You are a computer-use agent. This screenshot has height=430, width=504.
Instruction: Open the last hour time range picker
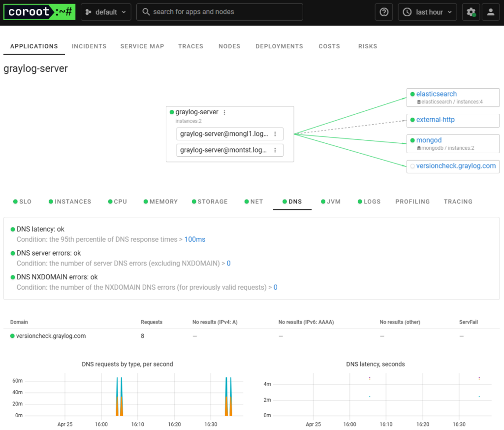[x=427, y=12]
